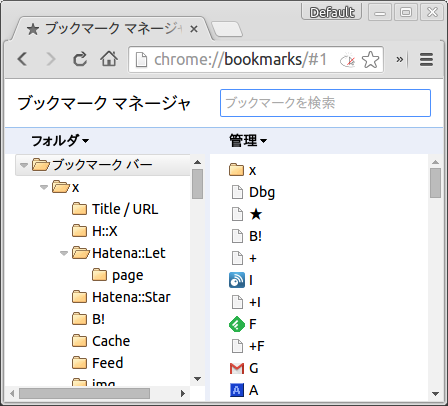The height and width of the screenshot is (406, 448).
Task: Select the + bookmark entry
Action: [x=244, y=258]
